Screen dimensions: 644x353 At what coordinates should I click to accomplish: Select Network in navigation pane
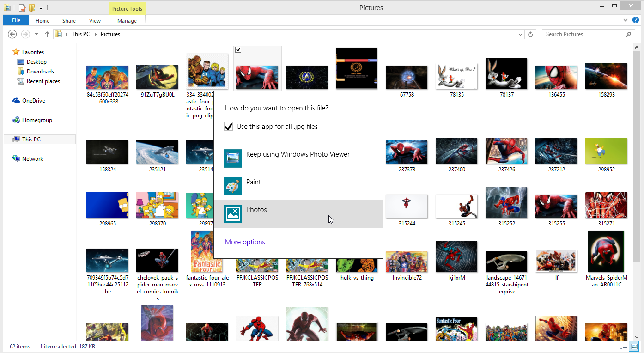tap(32, 159)
